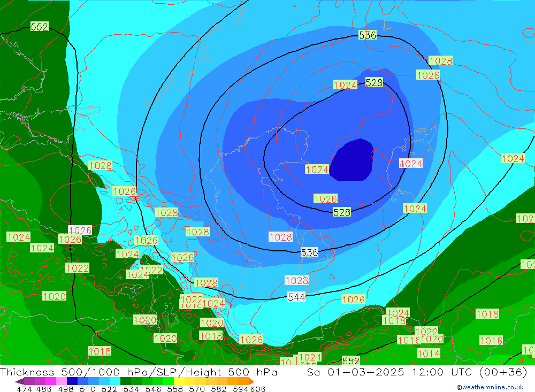Select the orange arrow legend end

251,381
